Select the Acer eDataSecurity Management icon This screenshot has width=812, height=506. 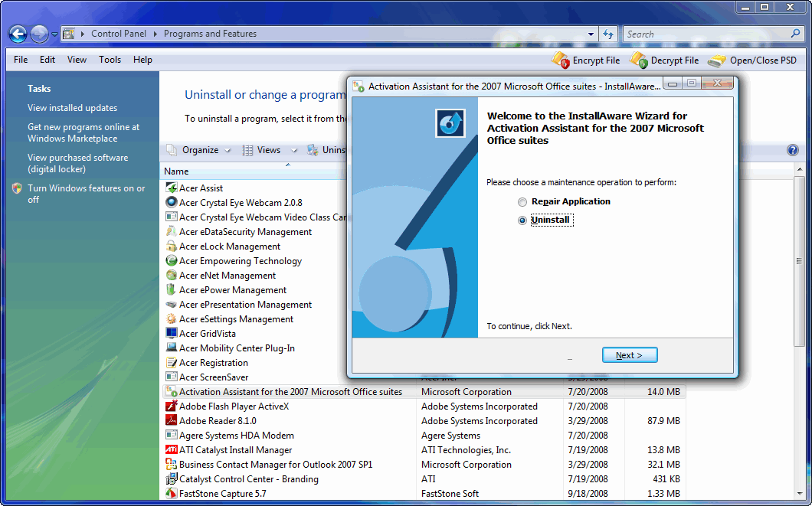click(172, 231)
